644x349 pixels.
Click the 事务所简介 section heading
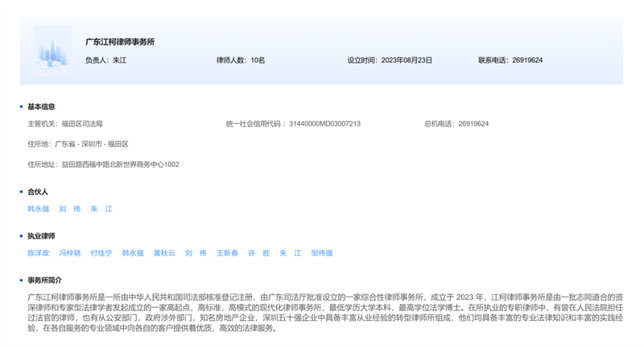[x=44, y=280]
